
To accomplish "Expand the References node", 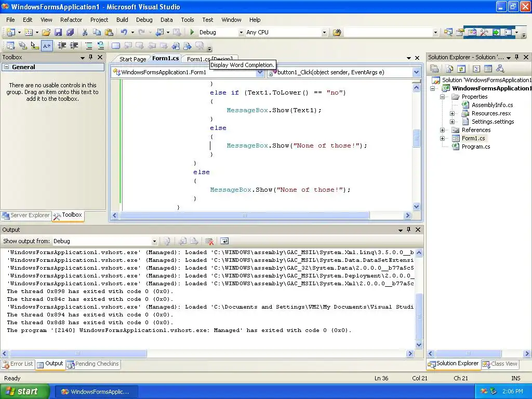I will [x=443, y=130].
